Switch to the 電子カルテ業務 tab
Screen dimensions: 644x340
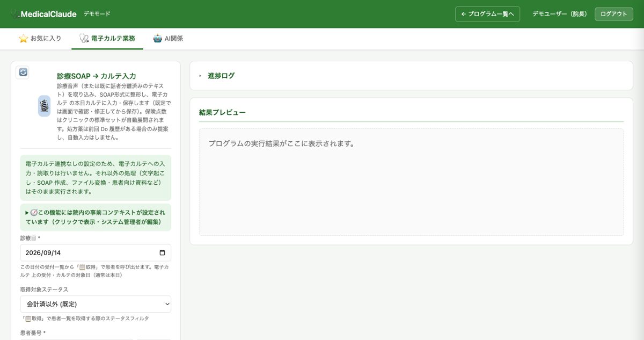tap(107, 39)
